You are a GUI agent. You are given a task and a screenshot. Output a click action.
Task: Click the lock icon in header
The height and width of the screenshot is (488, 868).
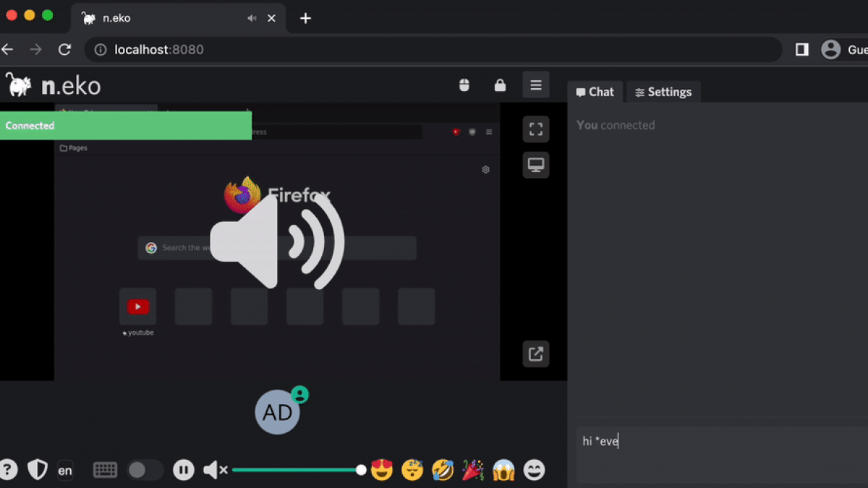500,85
